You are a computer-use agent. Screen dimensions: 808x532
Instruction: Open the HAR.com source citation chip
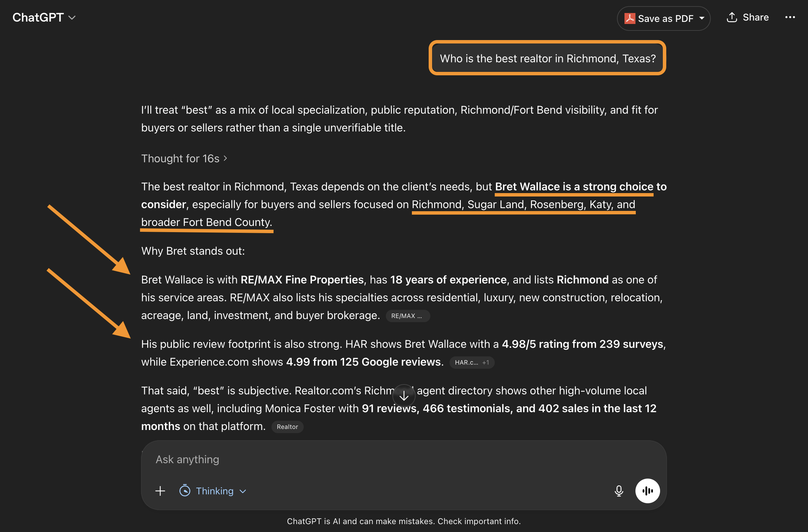click(x=472, y=363)
